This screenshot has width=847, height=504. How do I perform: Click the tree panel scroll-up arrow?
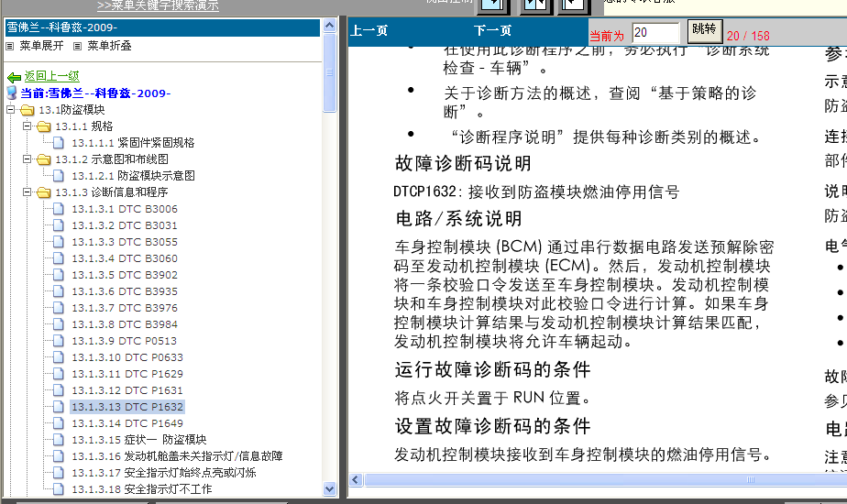[329, 26]
